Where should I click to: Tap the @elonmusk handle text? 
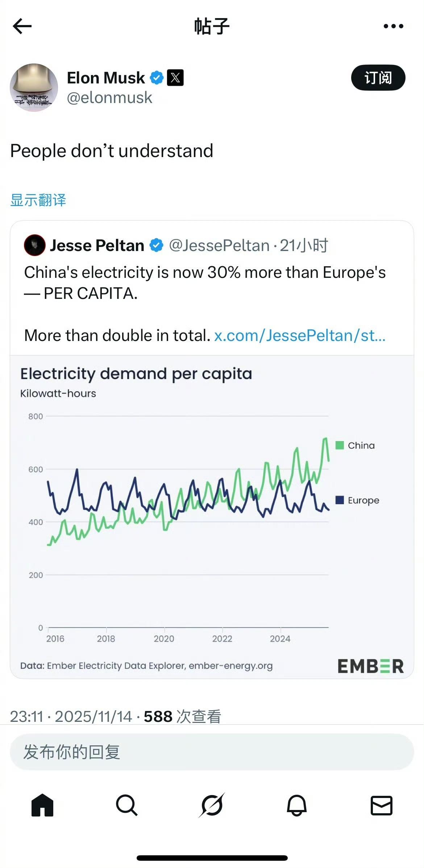(109, 98)
